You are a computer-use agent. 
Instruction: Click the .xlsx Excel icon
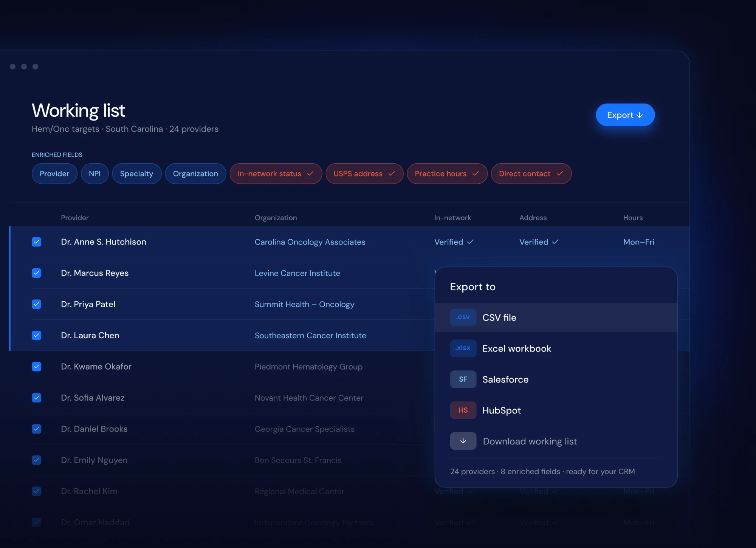pos(463,348)
